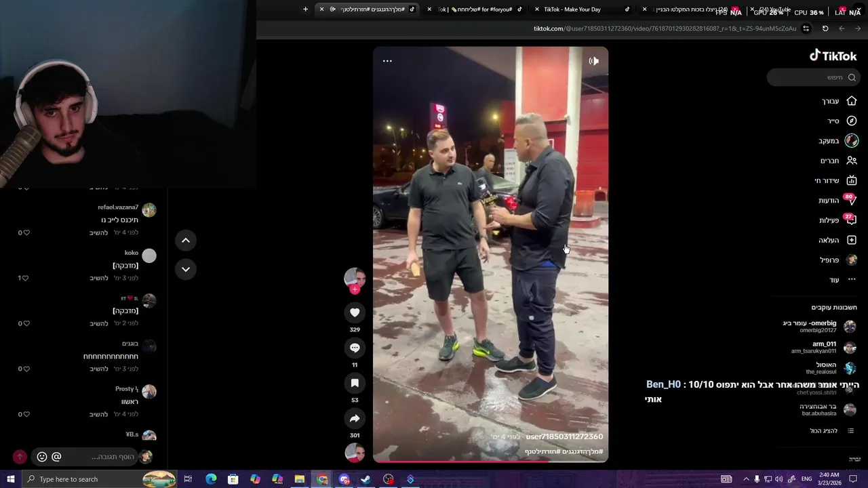The height and width of the screenshot is (488, 868).
Task: Seek within the red video progress bar
Action: [x=490, y=462]
